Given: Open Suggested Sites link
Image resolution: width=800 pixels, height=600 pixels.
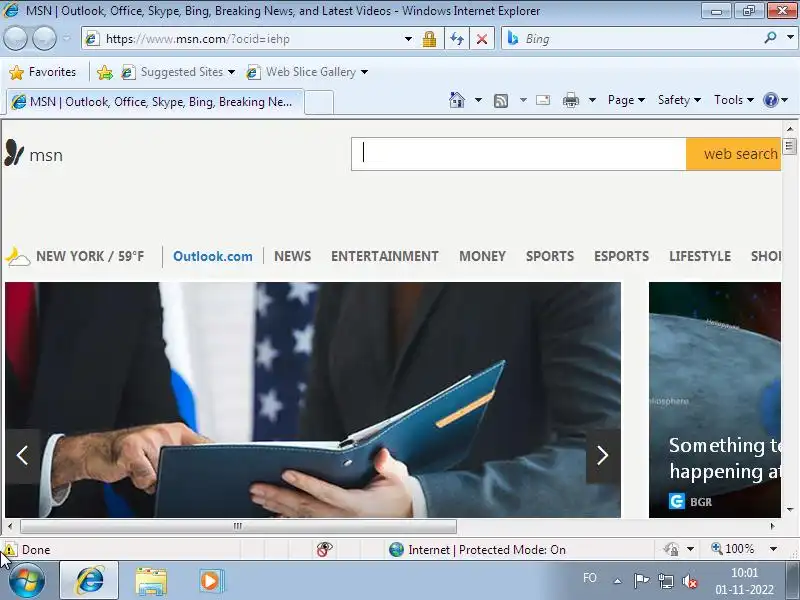Looking at the screenshot, I should pyautogui.click(x=178, y=72).
